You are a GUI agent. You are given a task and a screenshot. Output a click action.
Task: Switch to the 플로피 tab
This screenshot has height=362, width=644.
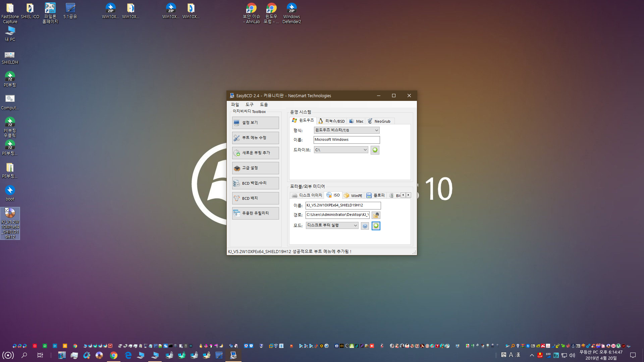[x=375, y=195]
